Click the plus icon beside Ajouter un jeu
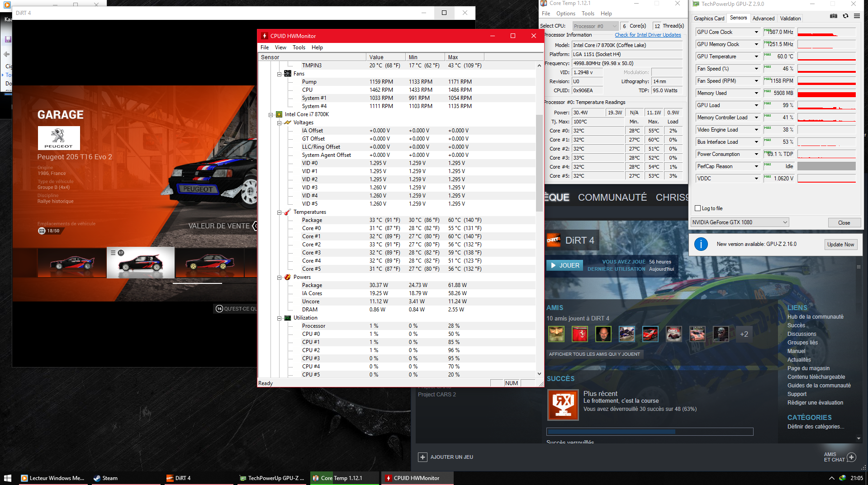Viewport: 868px width, 485px height. 422,457
